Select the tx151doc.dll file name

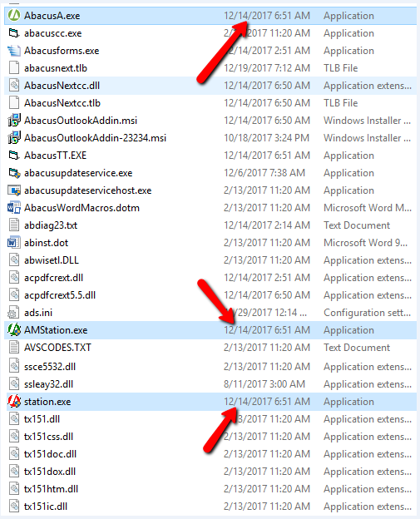click(50, 454)
